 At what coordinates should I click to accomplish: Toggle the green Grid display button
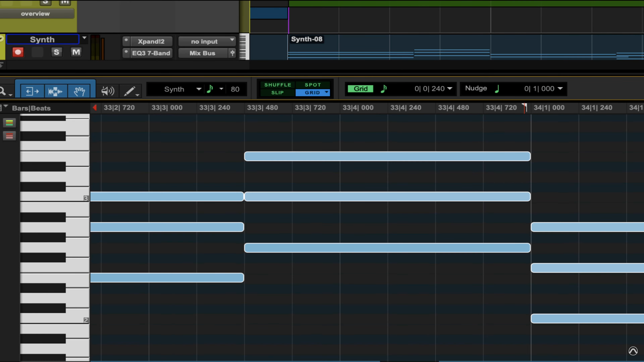coord(360,89)
